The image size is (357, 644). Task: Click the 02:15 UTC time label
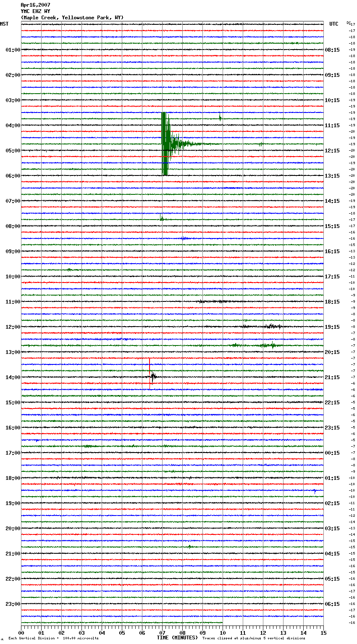pos(332,503)
